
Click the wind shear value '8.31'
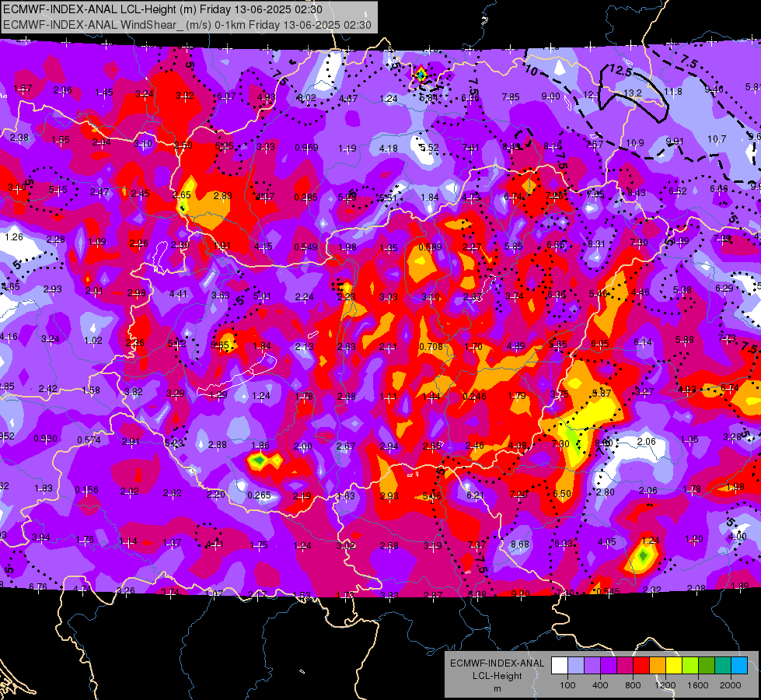tap(596, 244)
